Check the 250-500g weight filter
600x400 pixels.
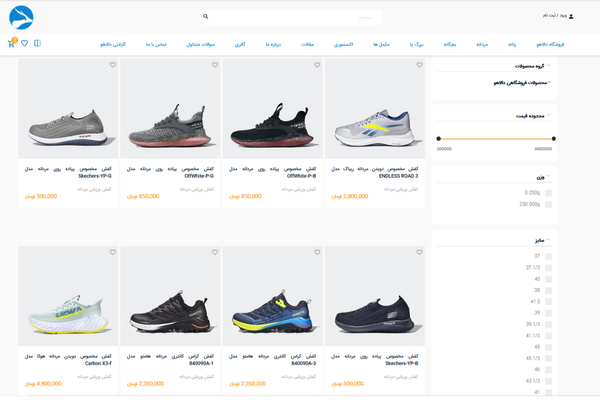(548, 205)
